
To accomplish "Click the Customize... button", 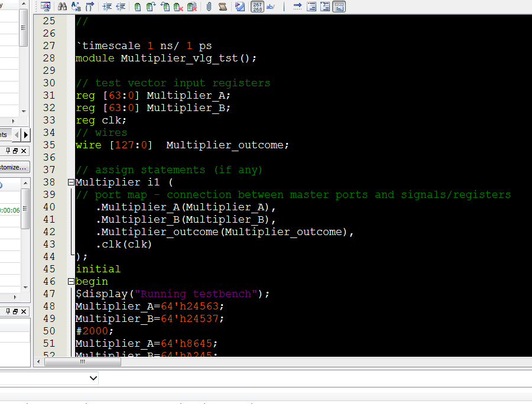I will pyautogui.click(x=15, y=167).
